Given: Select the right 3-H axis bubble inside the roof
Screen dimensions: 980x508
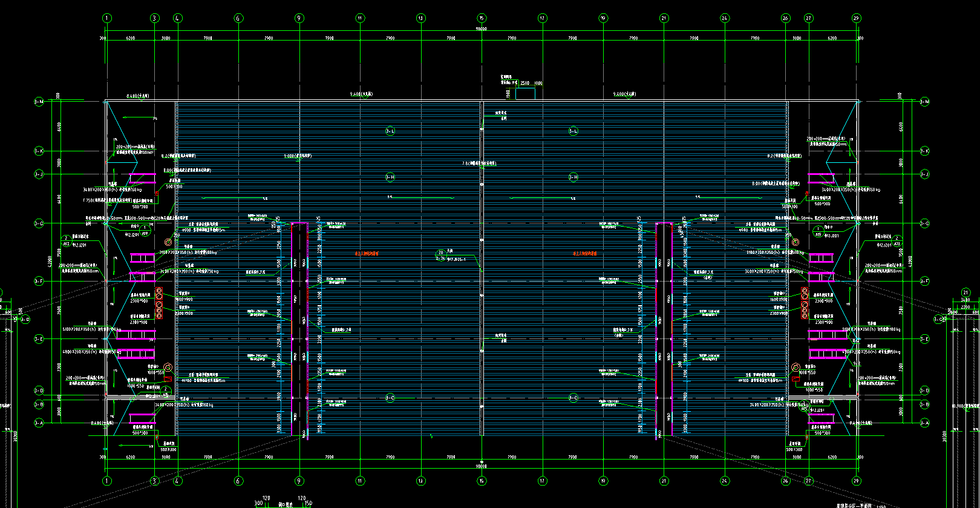Looking at the screenshot, I should click(573, 177).
